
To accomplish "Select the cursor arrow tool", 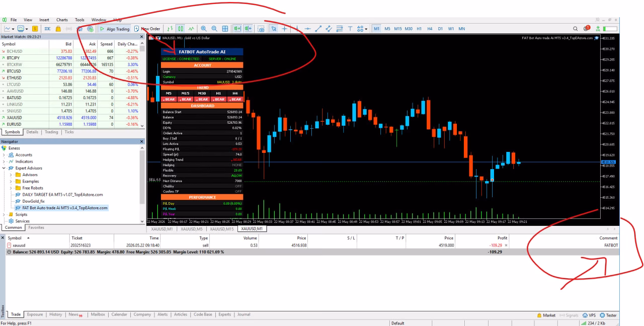I will 274,29.
